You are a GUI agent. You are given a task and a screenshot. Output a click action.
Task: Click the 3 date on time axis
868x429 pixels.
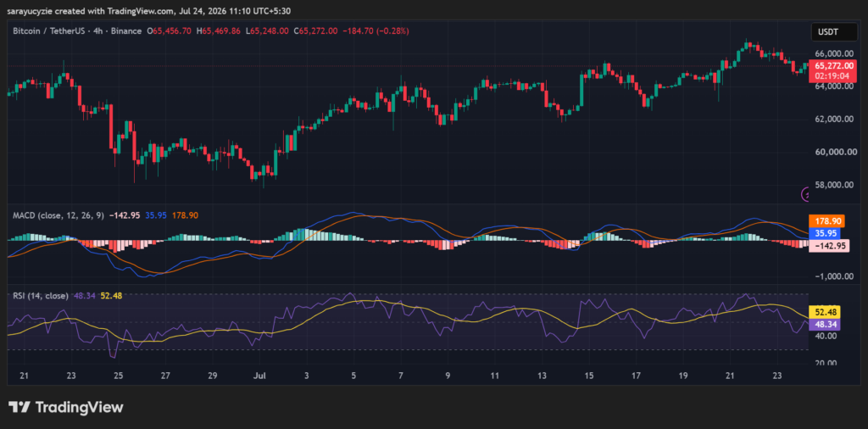click(305, 376)
